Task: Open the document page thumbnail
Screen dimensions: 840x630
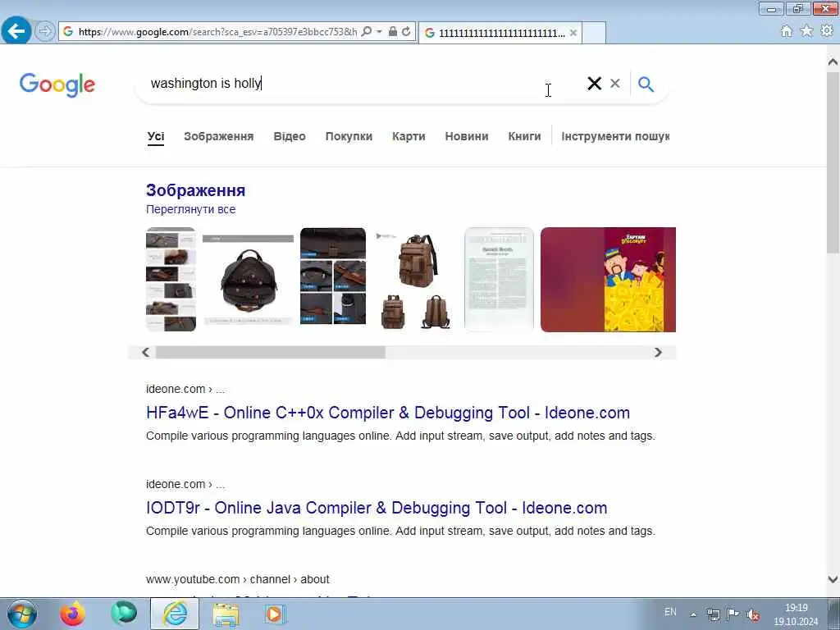Action: (499, 279)
